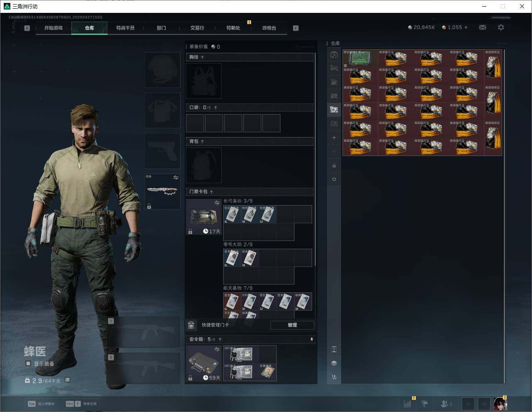Click the equipment panel scrollbar
Screen dimensions: 532x412
tap(315, 159)
